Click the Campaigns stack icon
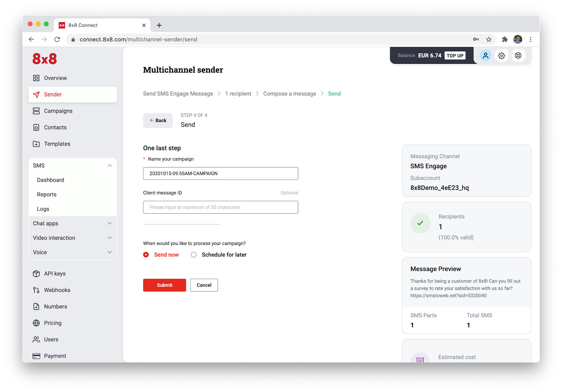The width and height of the screenshot is (562, 392). point(36,111)
